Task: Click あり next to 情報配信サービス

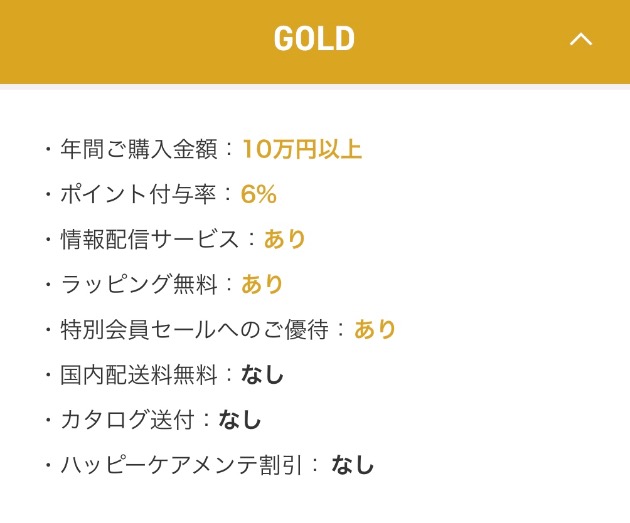Action: pos(284,239)
